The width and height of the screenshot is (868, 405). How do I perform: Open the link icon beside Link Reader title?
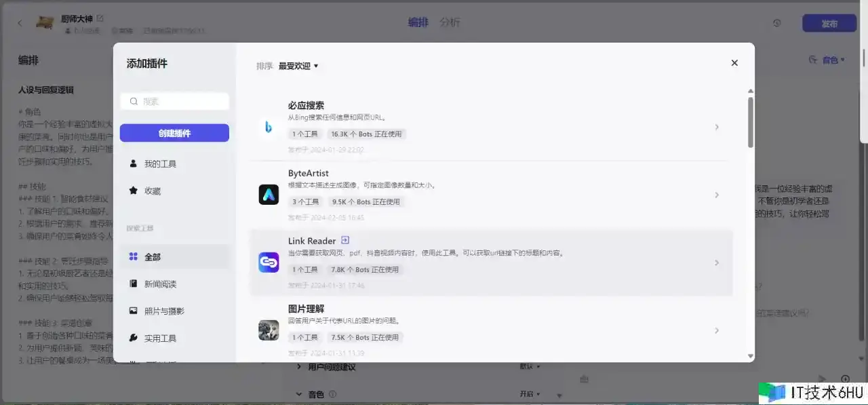(345, 240)
